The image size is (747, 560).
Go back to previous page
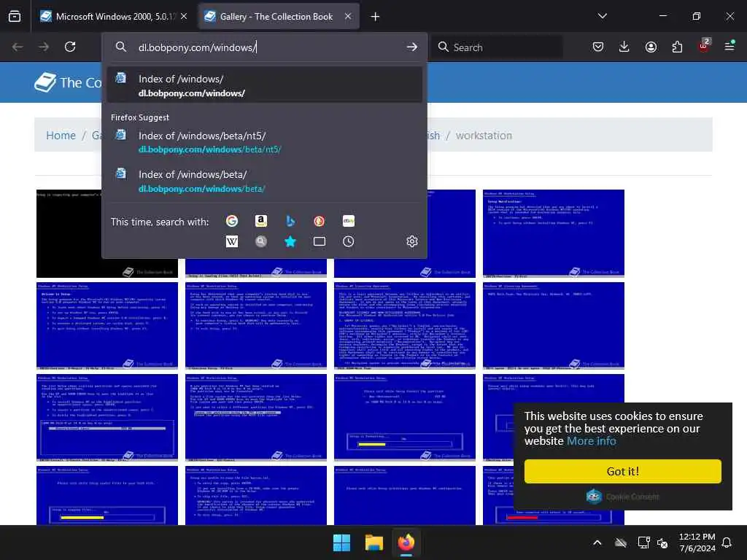[x=18, y=47]
